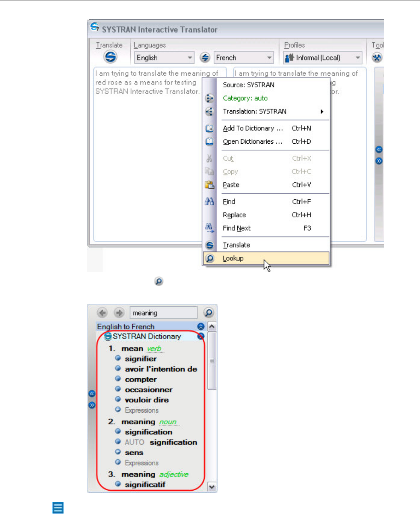420x514 pixels.
Task: Collapse the SYSTRAN Dictionary section
Action: click(x=201, y=336)
